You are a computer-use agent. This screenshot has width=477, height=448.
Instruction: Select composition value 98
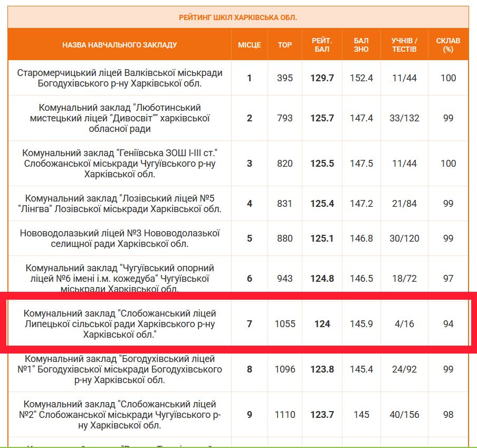pos(448,415)
